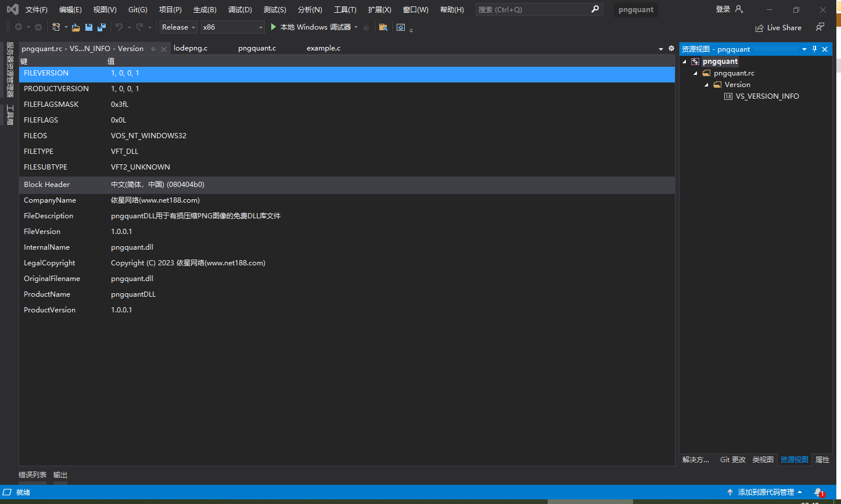
Task: Switch to the example.c tab
Action: point(324,48)
